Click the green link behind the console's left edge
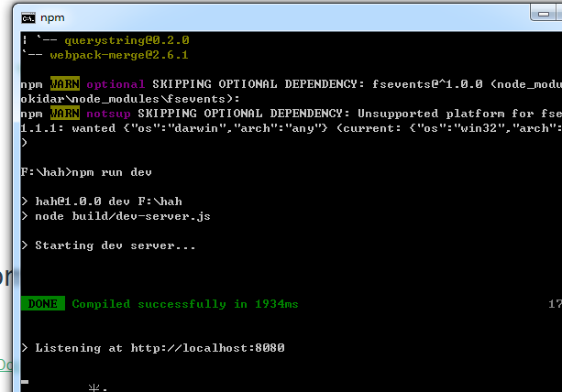 click(x=5, y=365)
